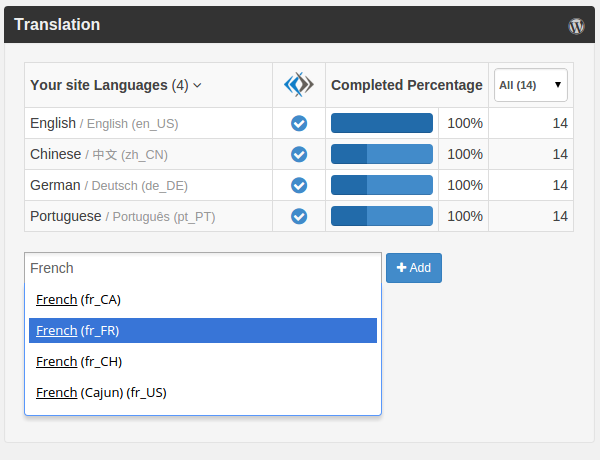Click the English completion progress bar
The width and height of the screenshot is (600, 460).
[x=381, y=124]
